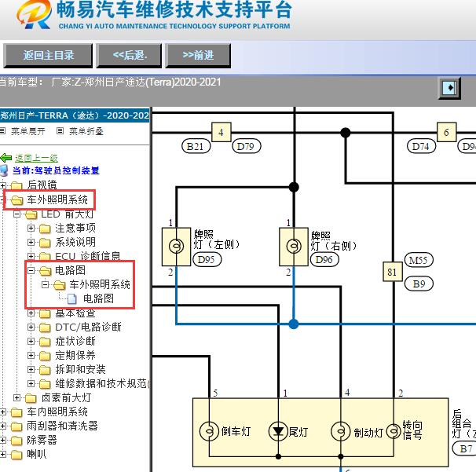The width and height of the screenshot is (476, 472).
Task: Click the B21 connector label
Action: (x=196, y=147)
